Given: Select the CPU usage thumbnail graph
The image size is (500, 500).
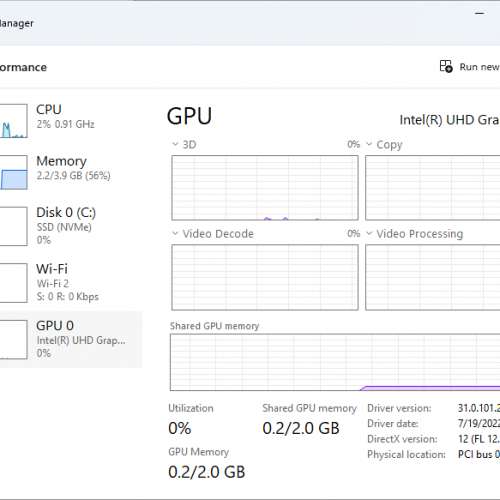Looking at the screenshot, I should click(13, 121).
